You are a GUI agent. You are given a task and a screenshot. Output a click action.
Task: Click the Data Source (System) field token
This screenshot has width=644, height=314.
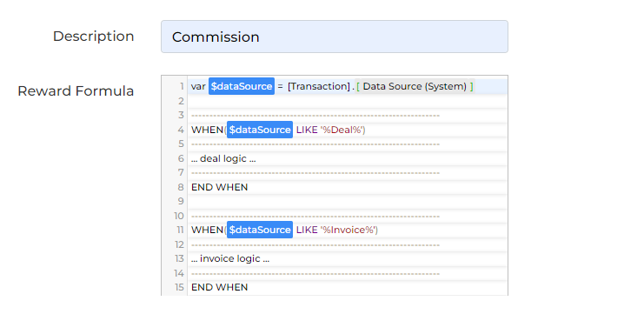415,86
